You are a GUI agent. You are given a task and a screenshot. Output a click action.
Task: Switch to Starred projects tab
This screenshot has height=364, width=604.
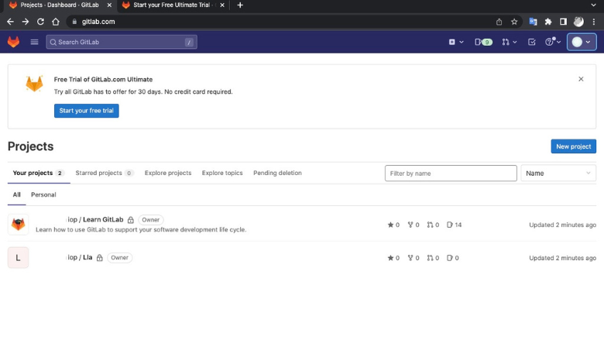104,173
